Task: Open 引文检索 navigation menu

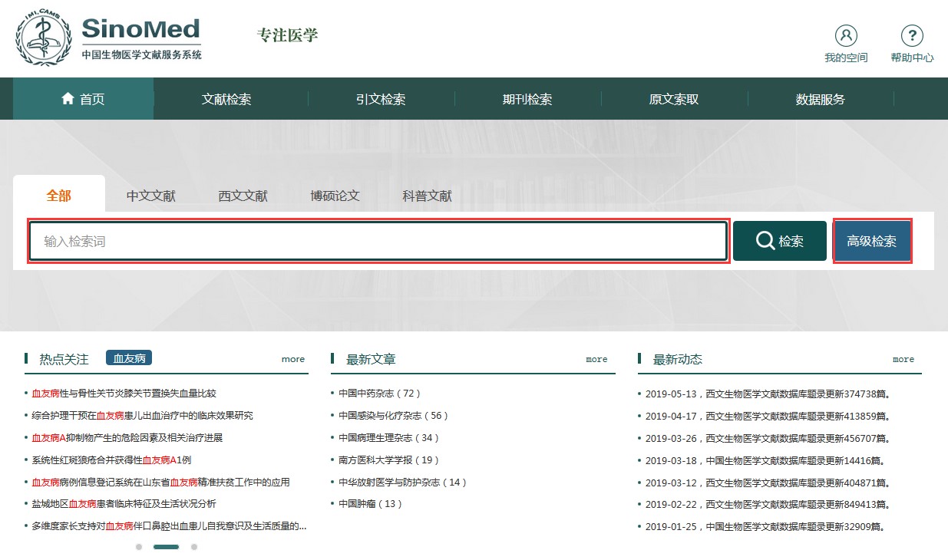Action: point(381,99)
